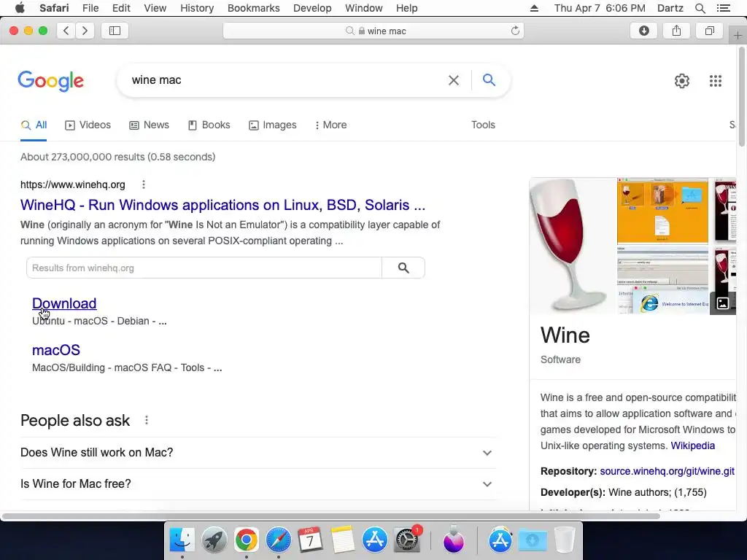Open Finder in the Dock
747x560 pixels.
(x=182, y=540)
